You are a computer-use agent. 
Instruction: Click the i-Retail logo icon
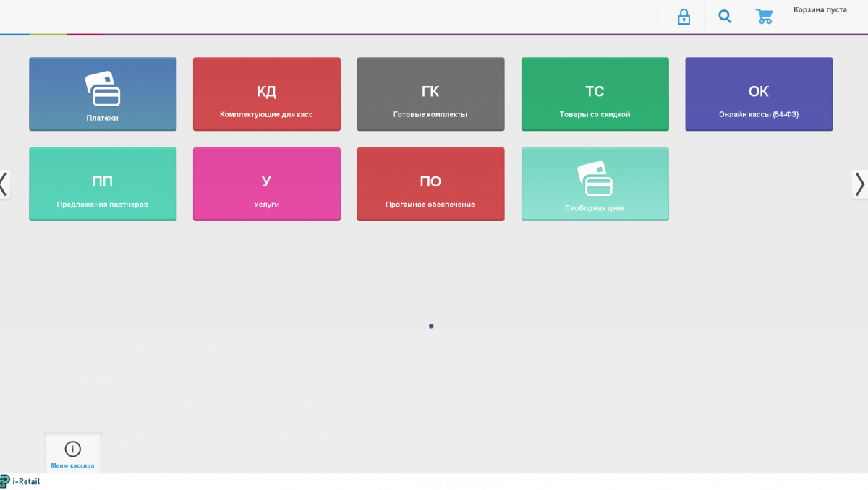point(5,481)
